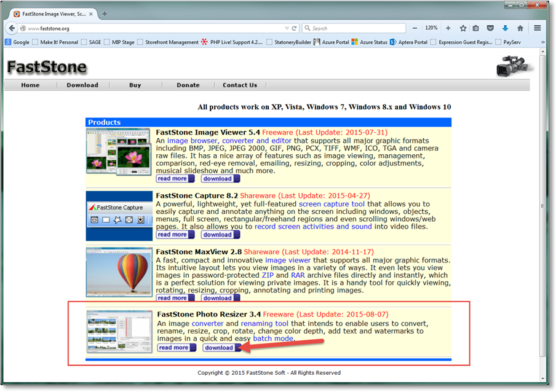Open the PayServ bookmark
This screenshot has width=556, height=392.
point(508,42)
